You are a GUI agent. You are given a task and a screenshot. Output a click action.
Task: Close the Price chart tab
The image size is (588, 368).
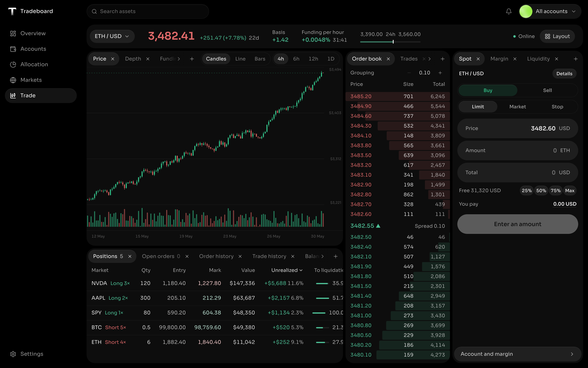tap(113, 59)
